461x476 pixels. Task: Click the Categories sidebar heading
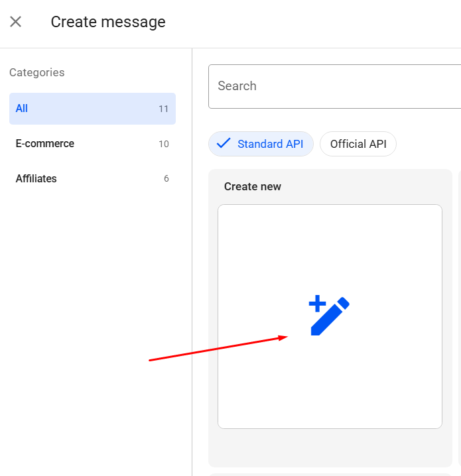tap(37, 73)
